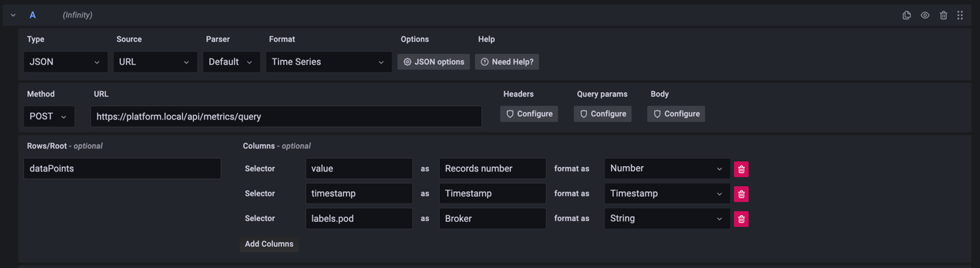Edit alias field Records number
Screen dimensions: 980x268
[x=493, y=168]
